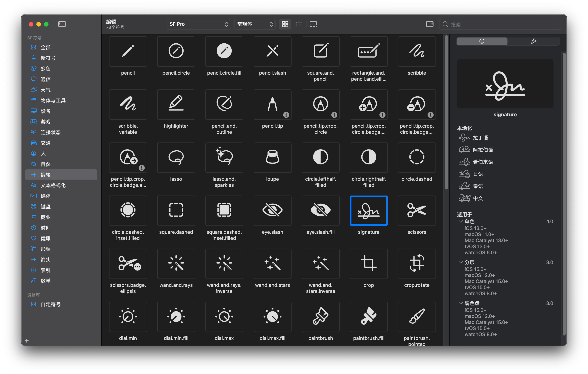Select the pencil symbol
588x374 pixels.
[x=128, y=52]
